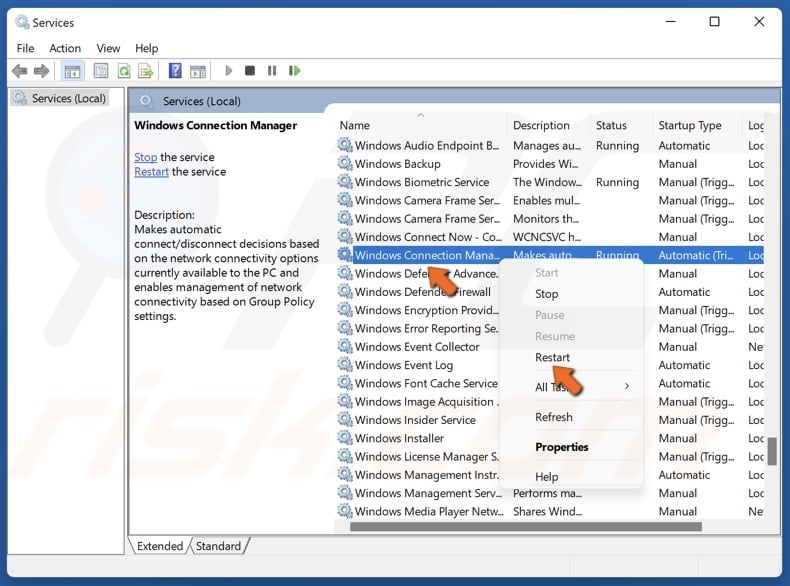Click the Stop the service link
The image size is (790, 586).
coord(146,157)
